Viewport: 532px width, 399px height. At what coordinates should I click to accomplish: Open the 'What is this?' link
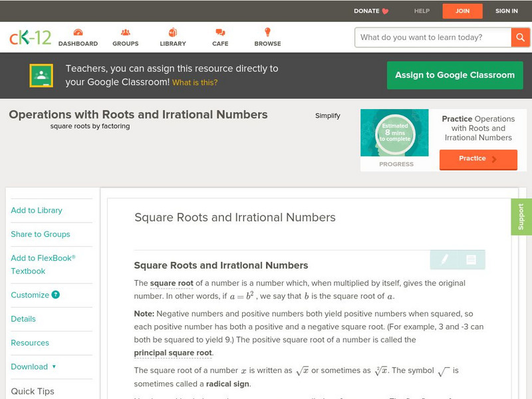click(195, 82)
